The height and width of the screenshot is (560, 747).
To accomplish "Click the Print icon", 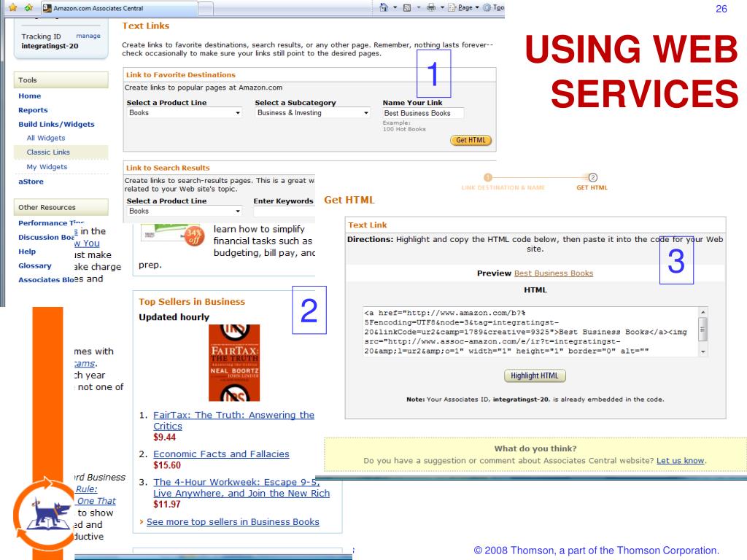I will tap(431, 7).
